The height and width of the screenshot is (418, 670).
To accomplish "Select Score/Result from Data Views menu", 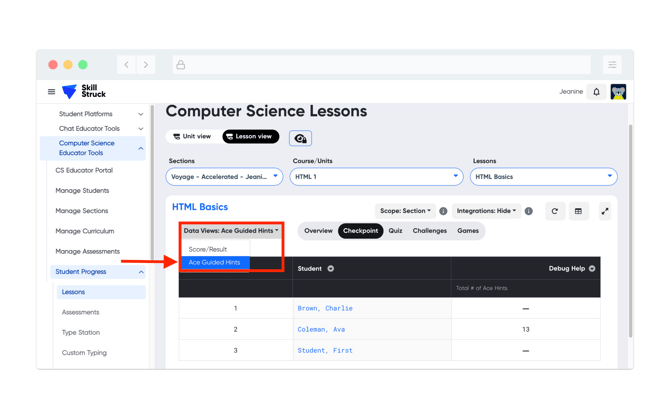I will coord(208,249).
